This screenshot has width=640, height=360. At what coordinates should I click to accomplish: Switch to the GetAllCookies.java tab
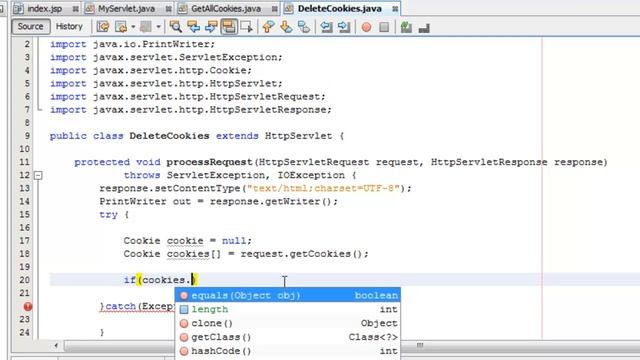click(226, 9)
